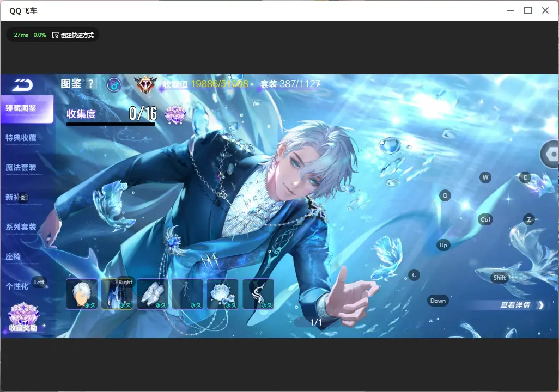Select the crystal bouquet item thumbnail
This screenshot has width=559, height=392.
coord(223,294)
